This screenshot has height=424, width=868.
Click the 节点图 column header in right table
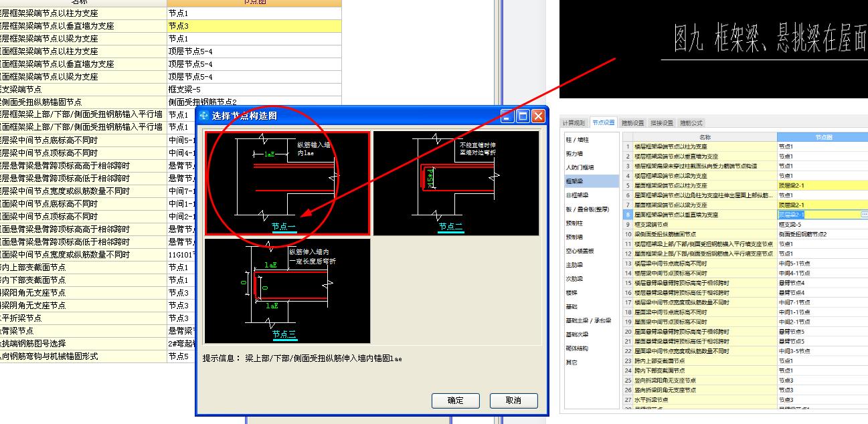point(822,137)
